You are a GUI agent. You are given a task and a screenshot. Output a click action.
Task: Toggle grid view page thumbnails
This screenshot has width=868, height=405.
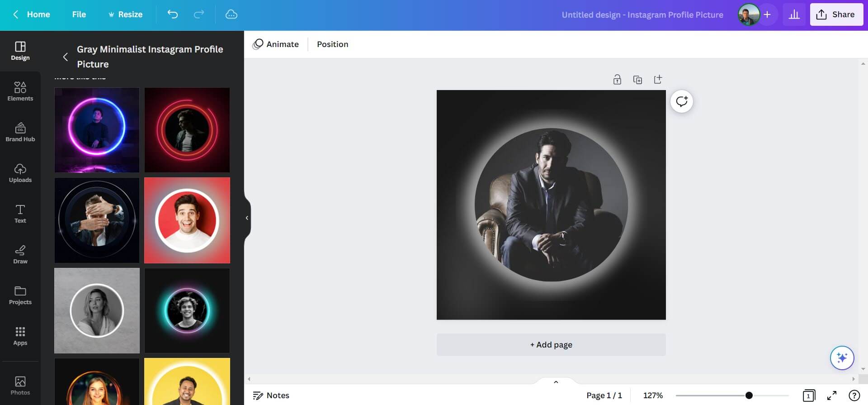pyautogui.click(x=808, y=395)
